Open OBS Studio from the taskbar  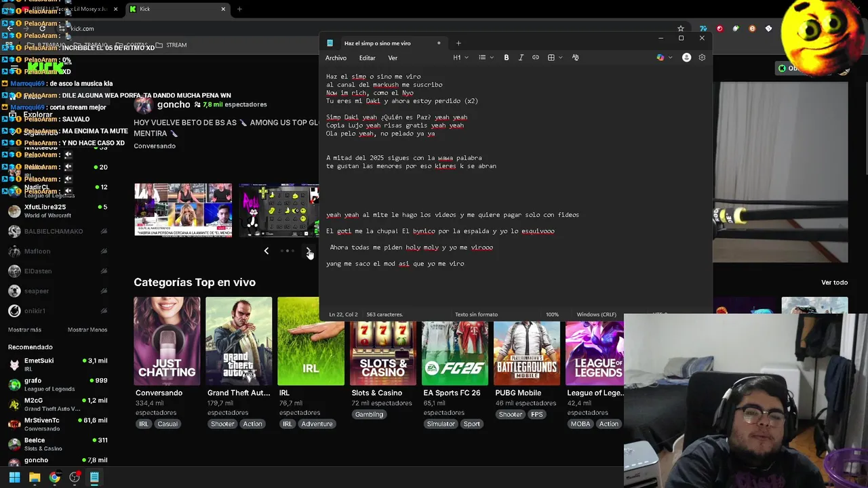coord(75,477)
